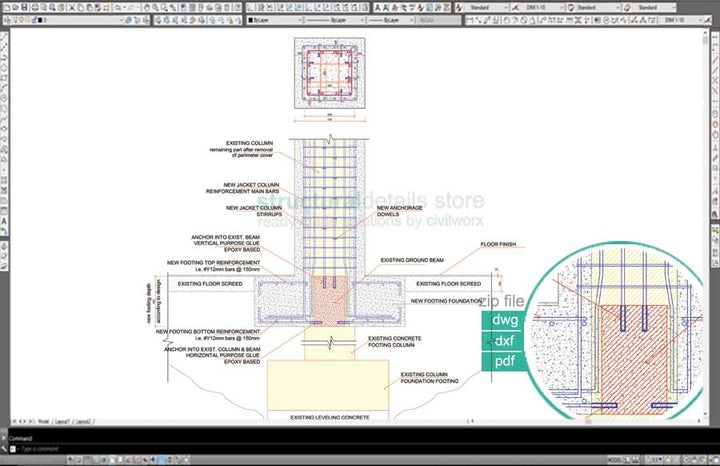
Task: Click the black color swatch in color control
Action: 251,20
